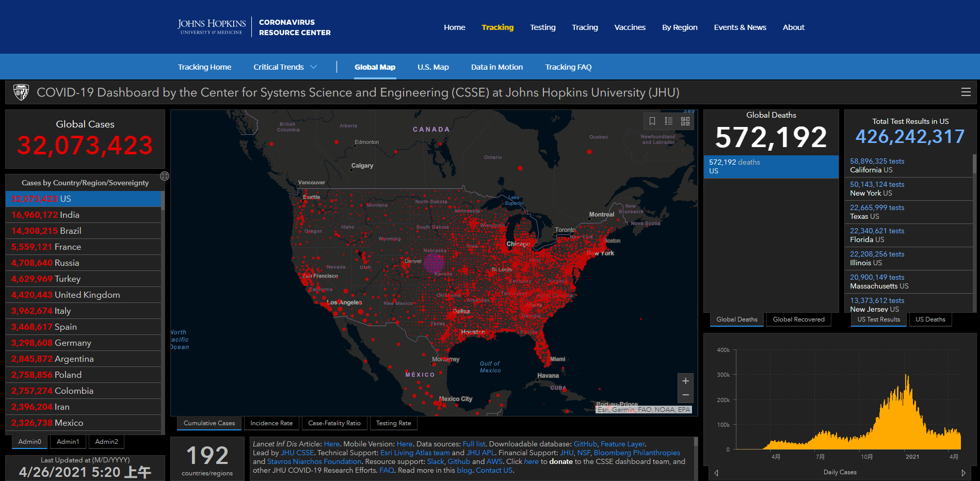Select India in the country list

pyautogui.click(x=83, y=215)
